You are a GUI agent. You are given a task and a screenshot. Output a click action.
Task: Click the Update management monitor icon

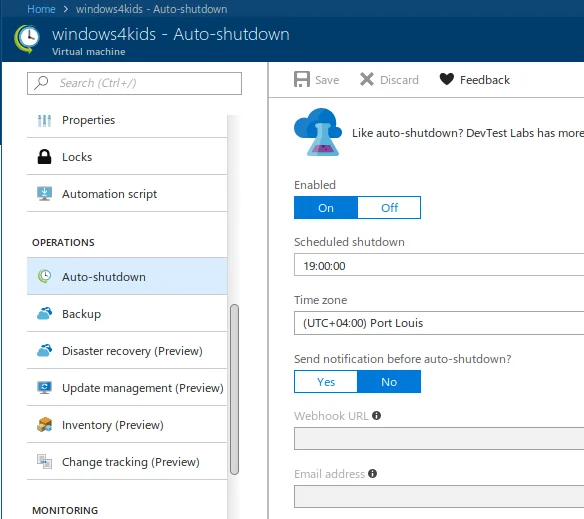pyautogui.click(x=44, y=387)
